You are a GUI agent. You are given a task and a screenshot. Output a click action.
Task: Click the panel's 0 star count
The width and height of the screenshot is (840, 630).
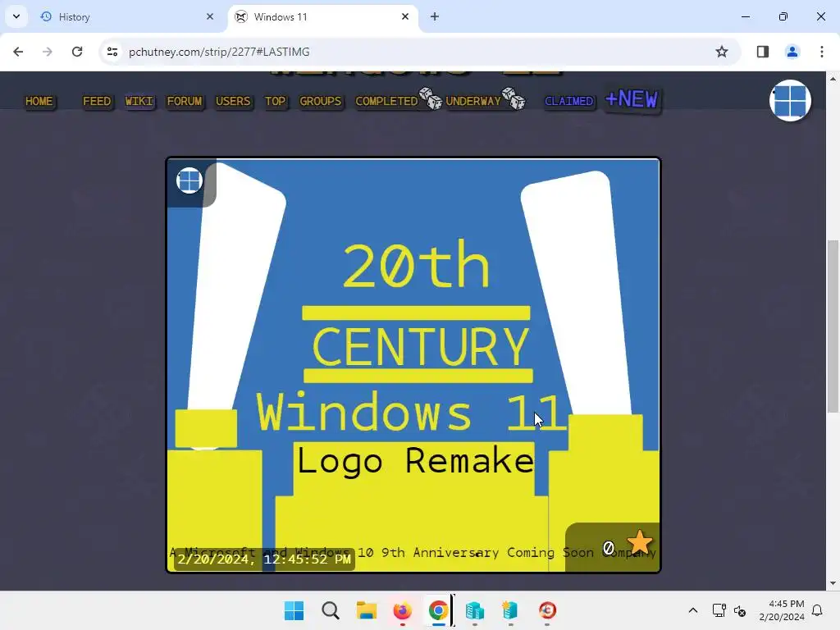coord(608,548)
